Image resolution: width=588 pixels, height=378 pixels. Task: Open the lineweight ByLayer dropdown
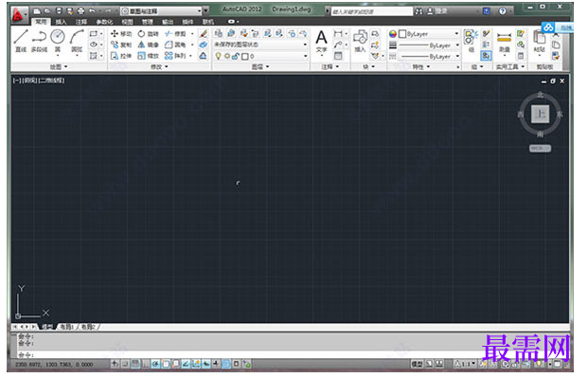pyautogui.click(x=429, y=45)
